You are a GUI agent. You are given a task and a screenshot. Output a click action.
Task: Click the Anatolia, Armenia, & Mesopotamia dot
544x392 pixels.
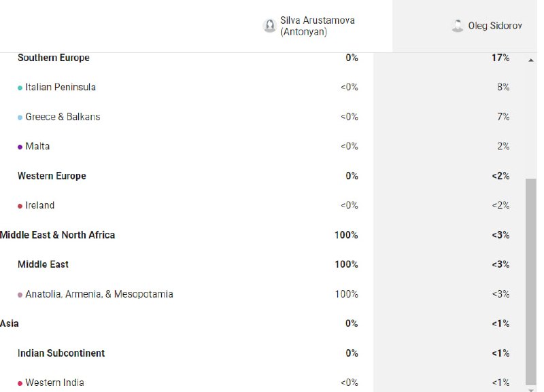pyautogui.click(x=20, y=295)
